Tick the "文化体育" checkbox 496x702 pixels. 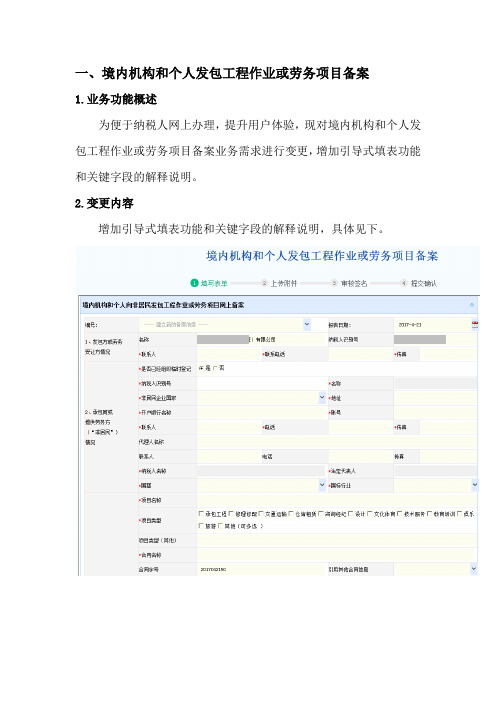coord(370,514)
